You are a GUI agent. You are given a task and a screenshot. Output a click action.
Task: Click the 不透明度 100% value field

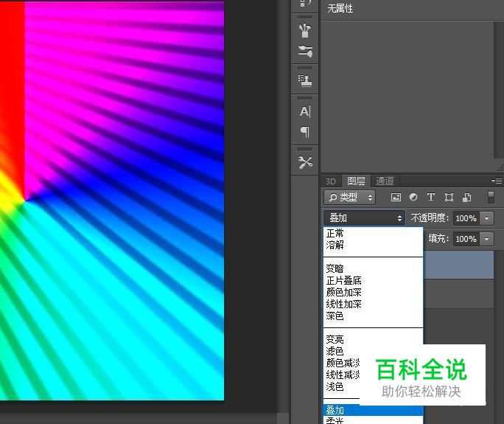click(465, 218)
